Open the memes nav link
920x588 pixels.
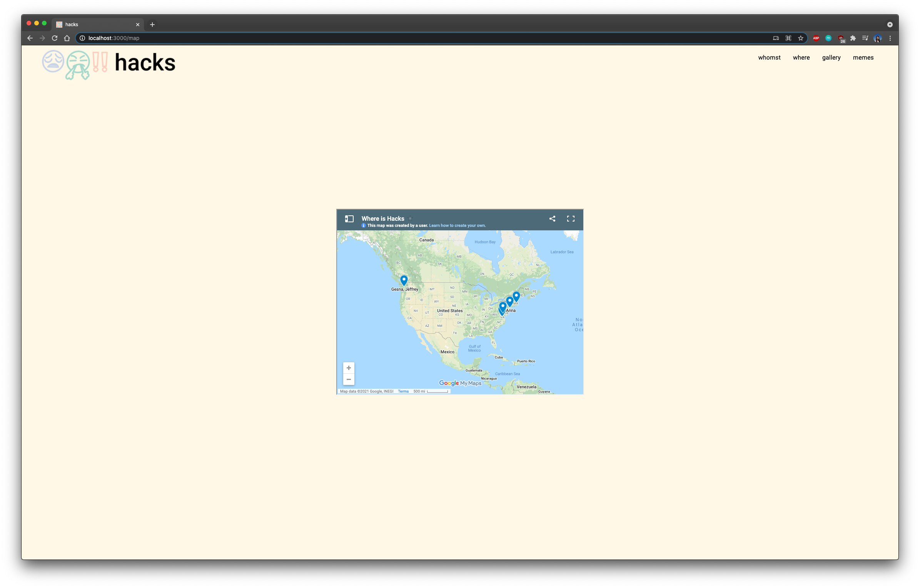[863, 58]
